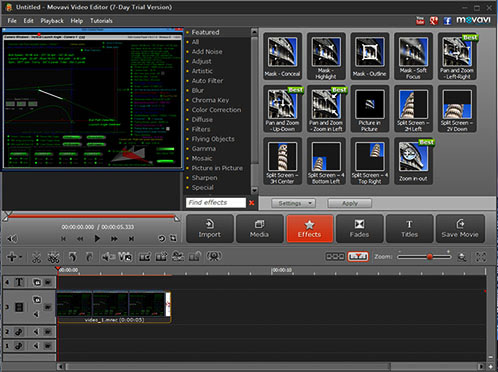Click the audio track 2 note icon
The image size is (498, 372).
click(x=19, y=332)
